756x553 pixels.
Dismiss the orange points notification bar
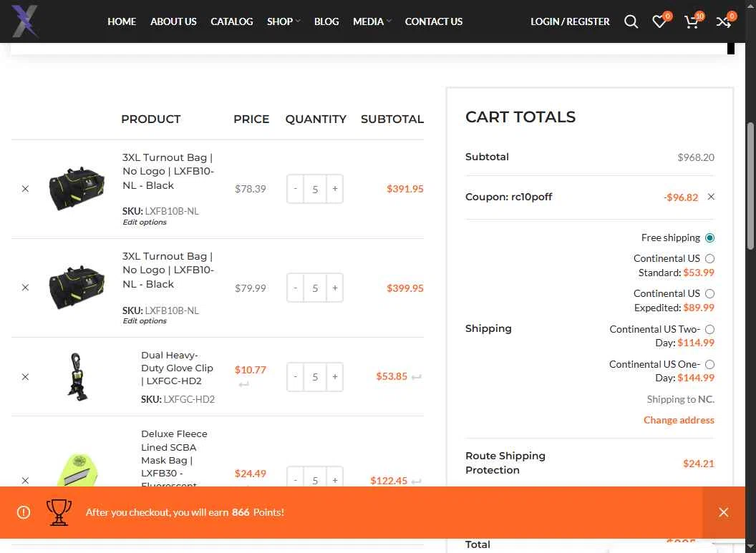coord(723,512)
